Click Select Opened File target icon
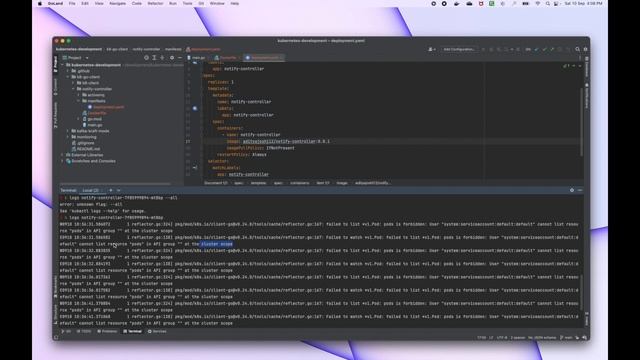640x360 pixels. pyautogui.click(x=146, y=58)
